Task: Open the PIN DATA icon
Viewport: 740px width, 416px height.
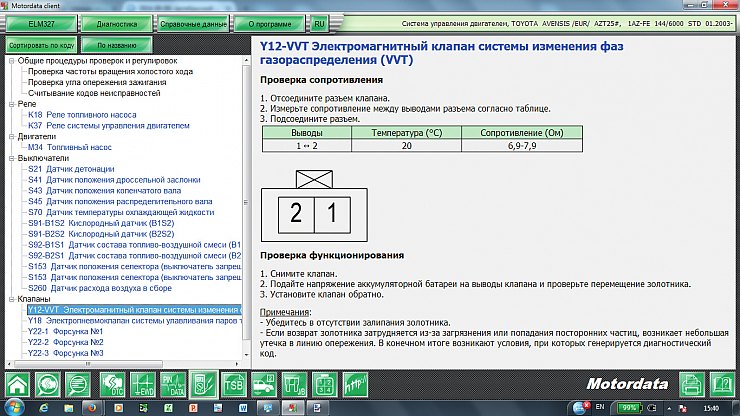Action: click(173, 384)
